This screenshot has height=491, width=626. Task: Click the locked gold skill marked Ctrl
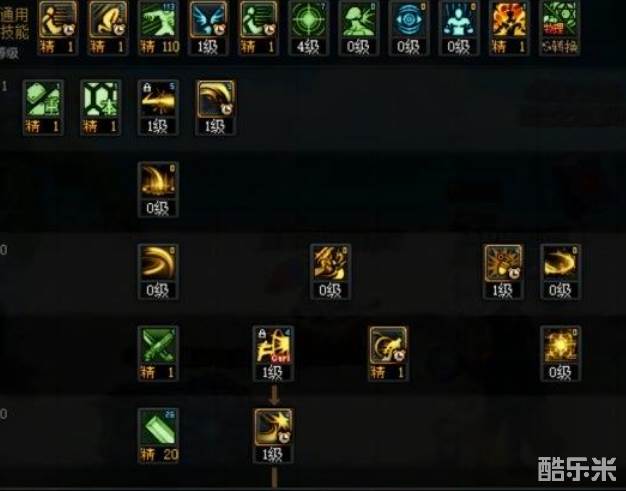(273, 346)
